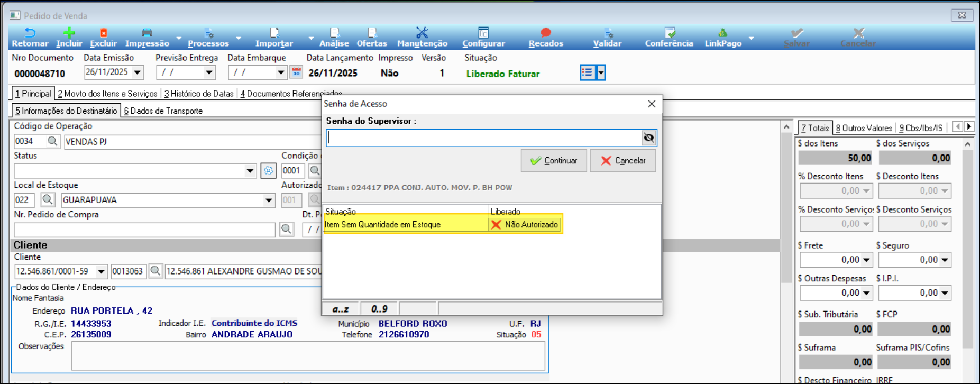Open the Configurar toolbar icon
This screenshot has width=980, height=384.
tap(483, 34)
